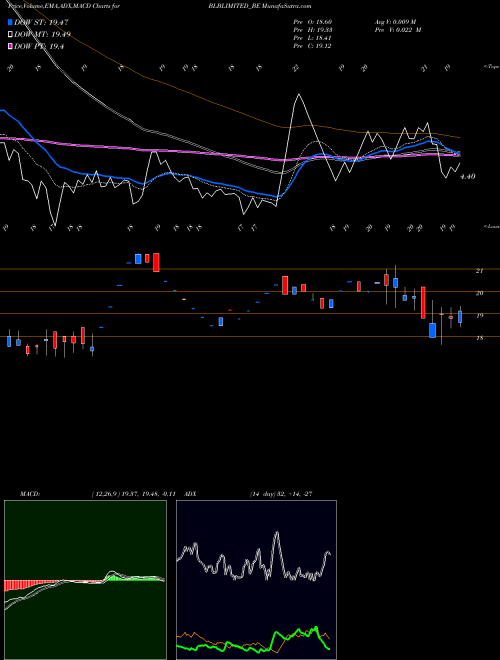Select the DOW PT 19.4 legend label
This screenshot has height=660, width=500.
click(39, 46)
